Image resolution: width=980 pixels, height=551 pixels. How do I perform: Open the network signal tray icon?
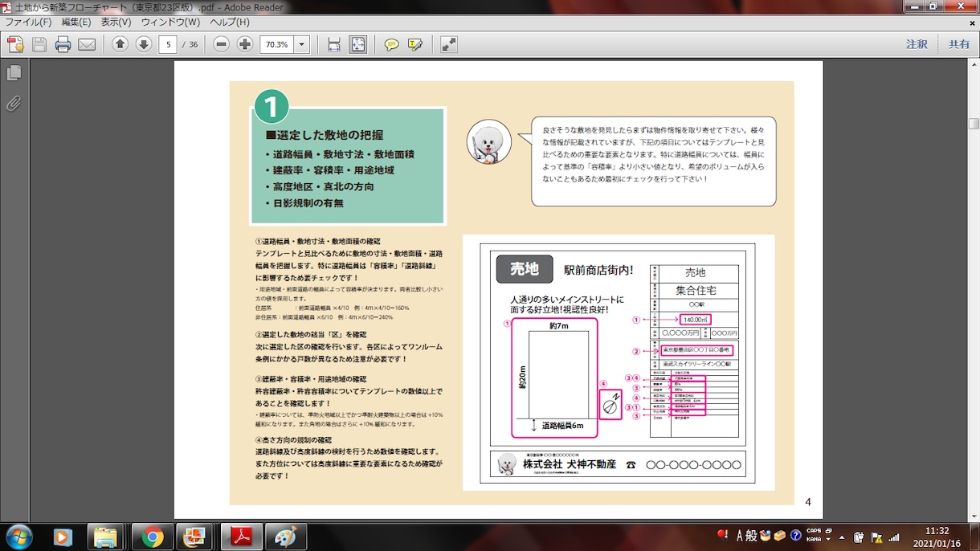pos(894,537)
